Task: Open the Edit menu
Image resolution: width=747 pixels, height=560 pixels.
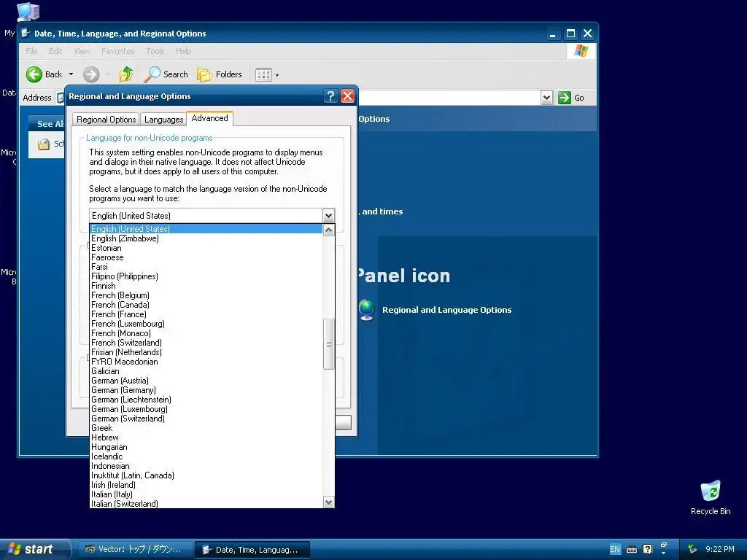Action: point(55,51)
